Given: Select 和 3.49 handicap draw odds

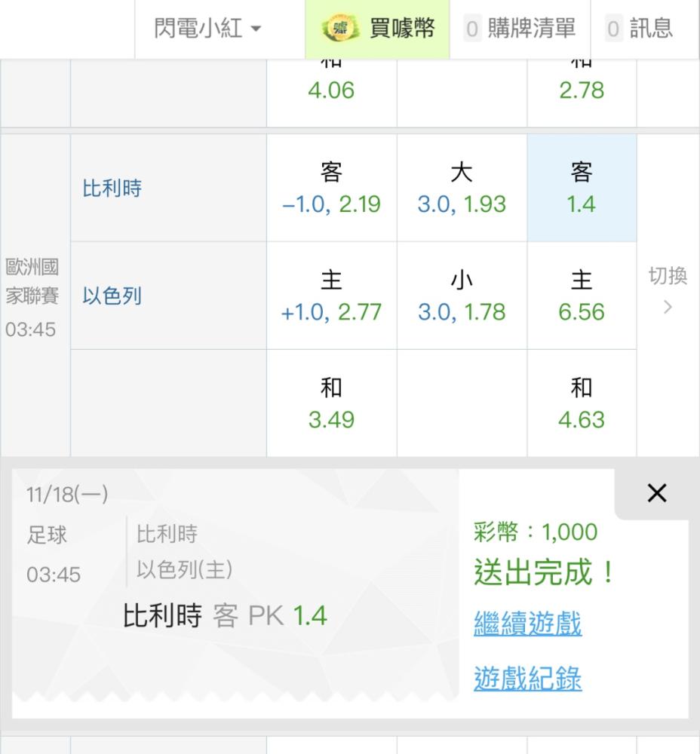Looking at the screenshot, I should [331, 403].
